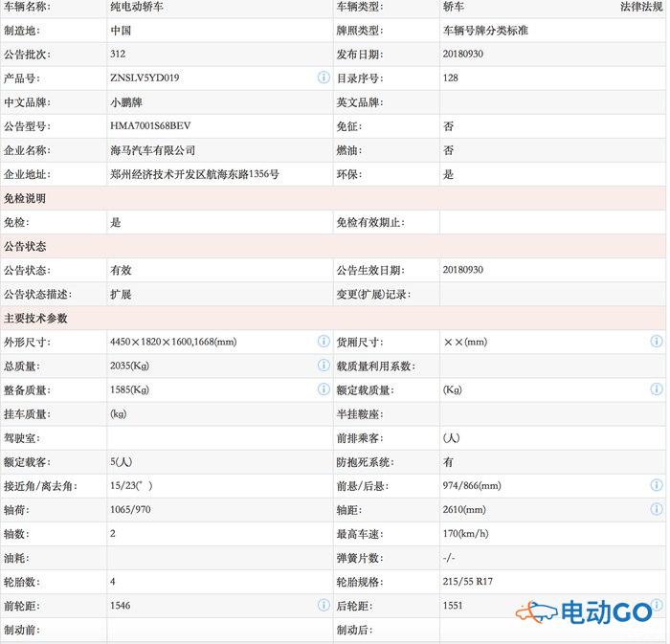Click tire spec 215/55 R17
The height and width of the screenshot is (644, 670).
(467, 581)
